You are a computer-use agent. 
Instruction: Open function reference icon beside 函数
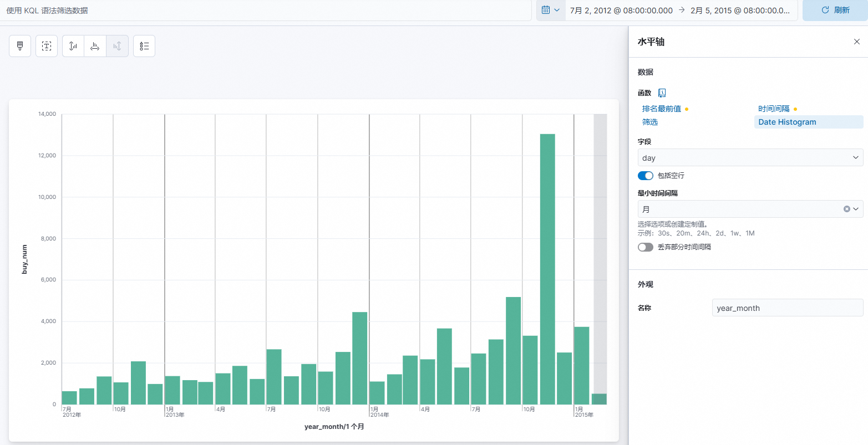(662, 93)
